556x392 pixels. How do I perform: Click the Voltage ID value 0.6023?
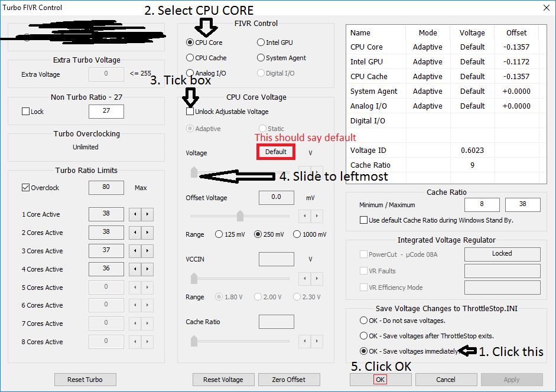tap(472, 151)
